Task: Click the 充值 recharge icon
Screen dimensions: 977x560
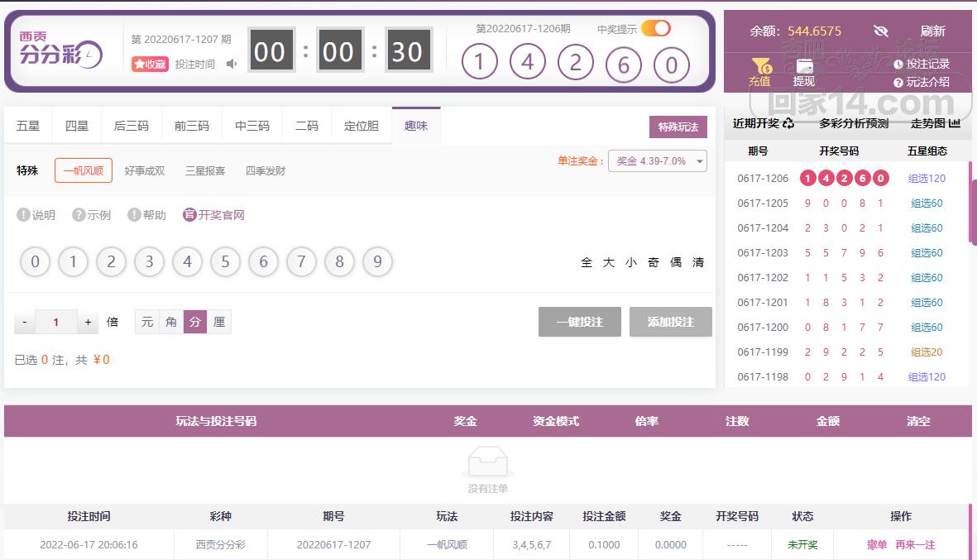Action: pos(759,66)
